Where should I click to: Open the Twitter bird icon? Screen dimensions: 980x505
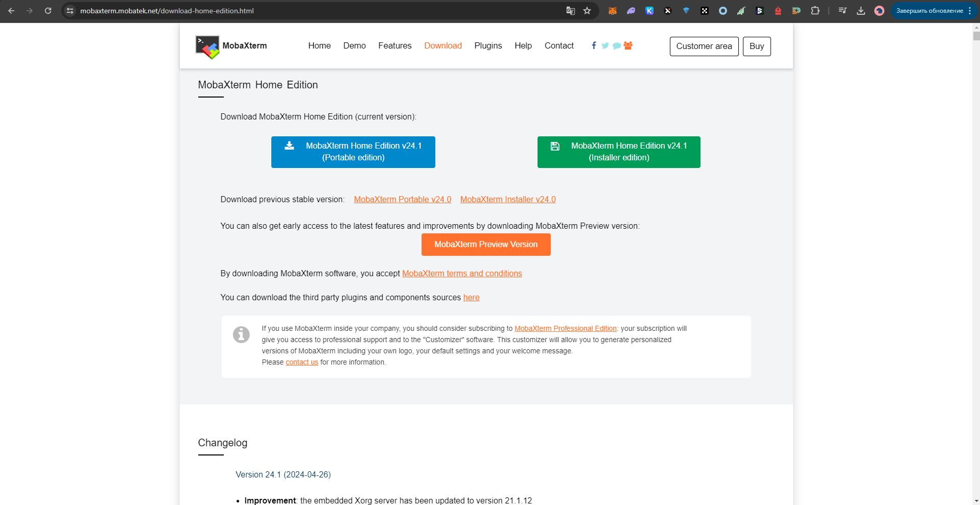[605, 45]
